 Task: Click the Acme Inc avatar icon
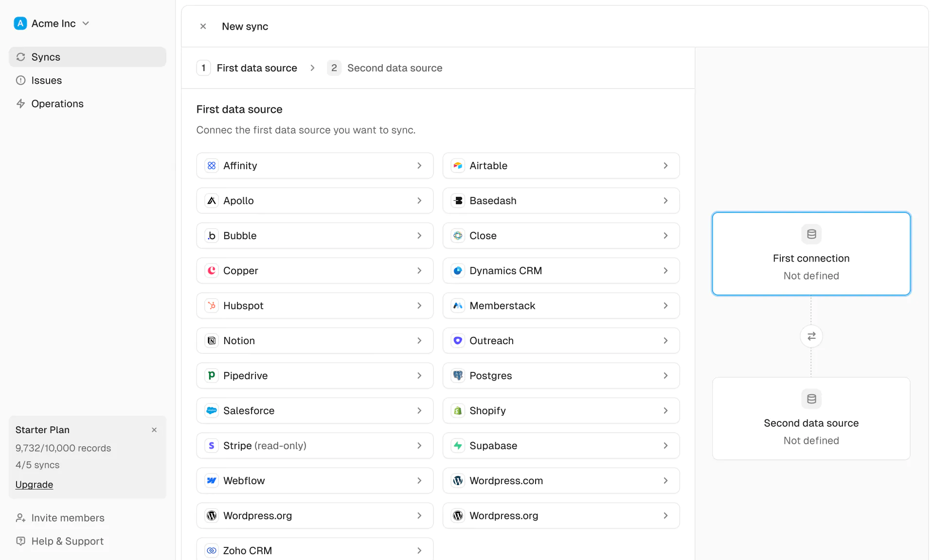click(20, 23)
